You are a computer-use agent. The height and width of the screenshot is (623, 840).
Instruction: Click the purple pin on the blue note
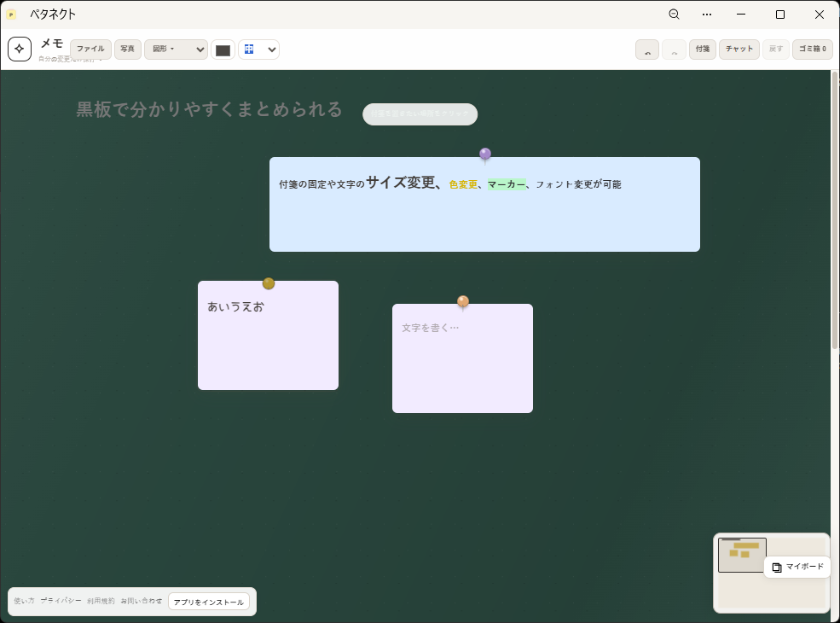[x=485, y=154]
